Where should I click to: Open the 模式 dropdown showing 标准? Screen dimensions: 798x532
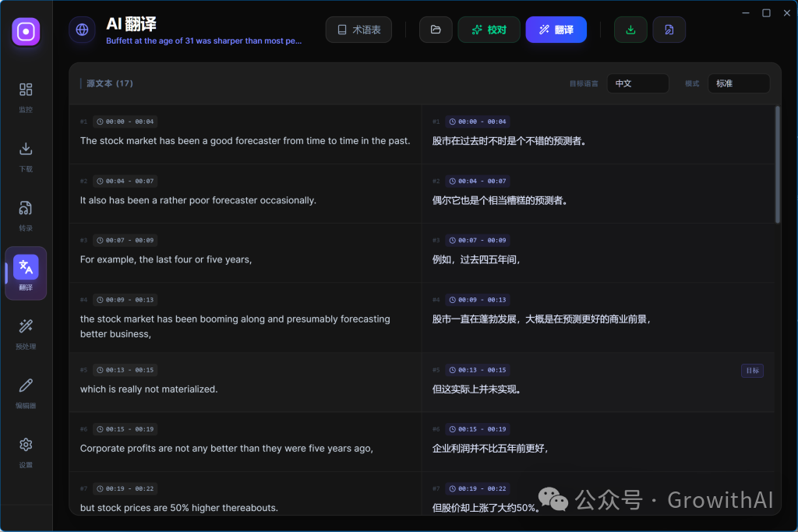tap(739, 83)
